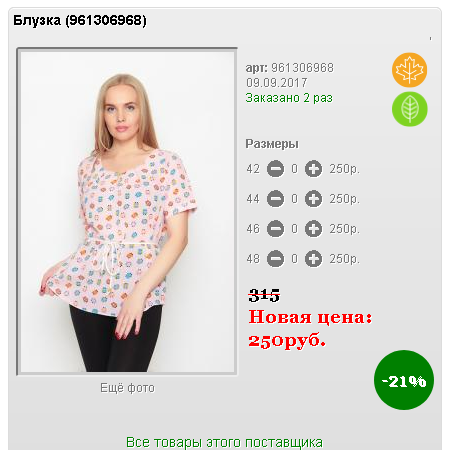Click the minus icon for size 48
Screen dimensions: 451x450
point(275,259)
